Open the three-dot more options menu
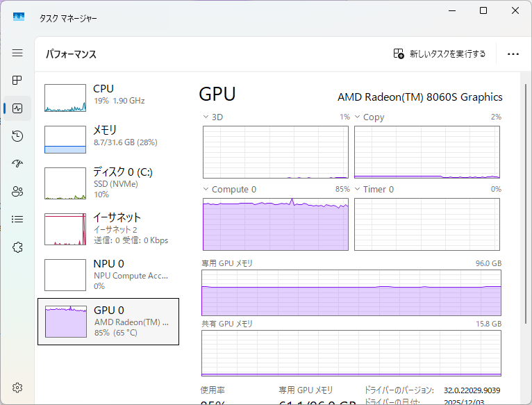Image resolution: width=532 pixels, height=405 pixels. (x=513, y=54)
